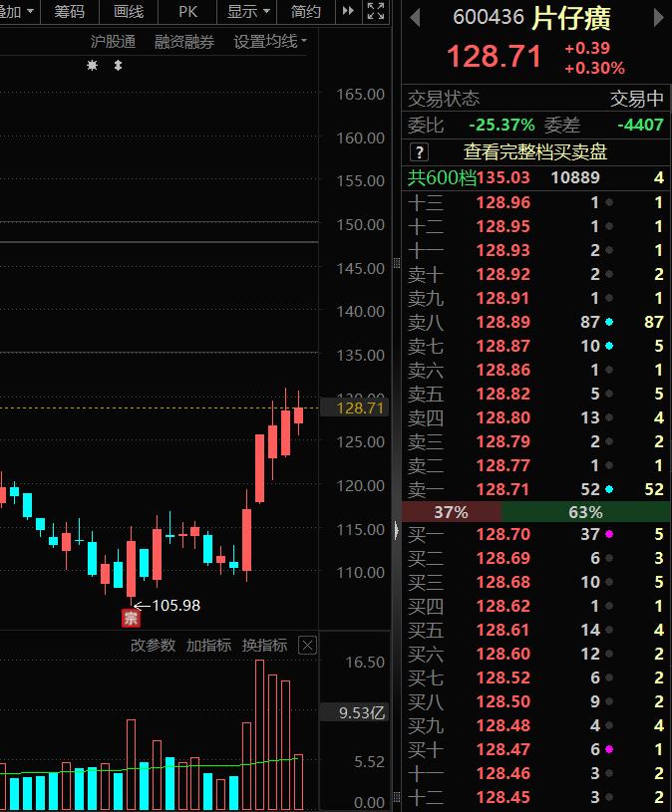The height and width of the screenshot is (812, 672).
Task: Click the gear-like settings icon above chart
Action: pos(92,65)
